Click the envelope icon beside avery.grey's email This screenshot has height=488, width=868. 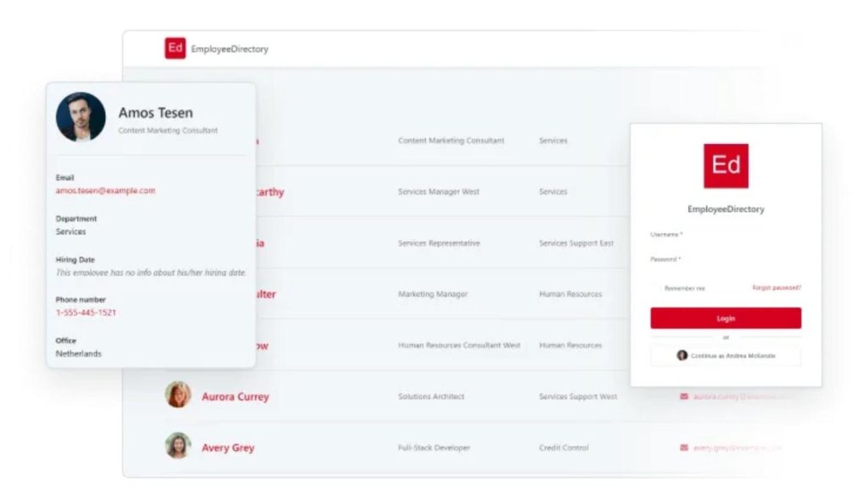tap(685, 447)
